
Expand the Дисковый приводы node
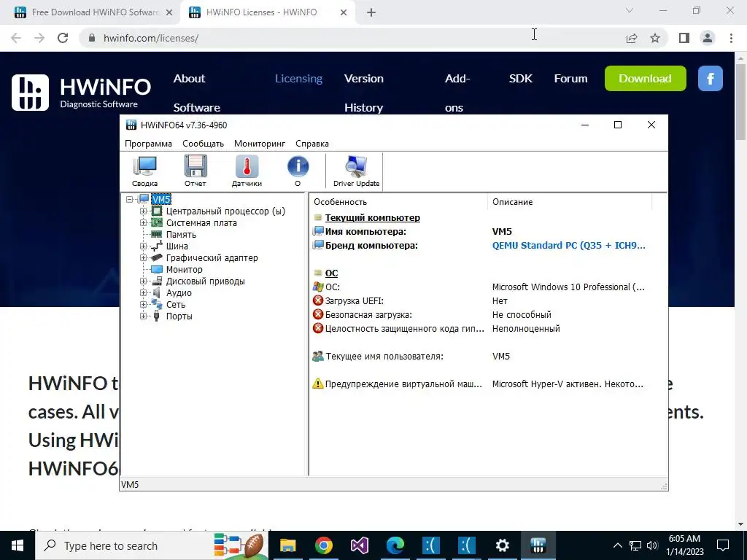coord(144,281)
